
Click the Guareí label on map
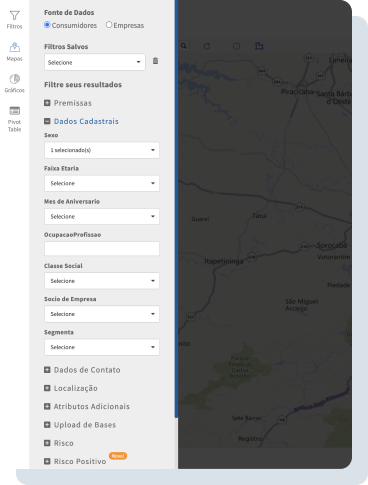pyautogui.click(x=200, y=219)
